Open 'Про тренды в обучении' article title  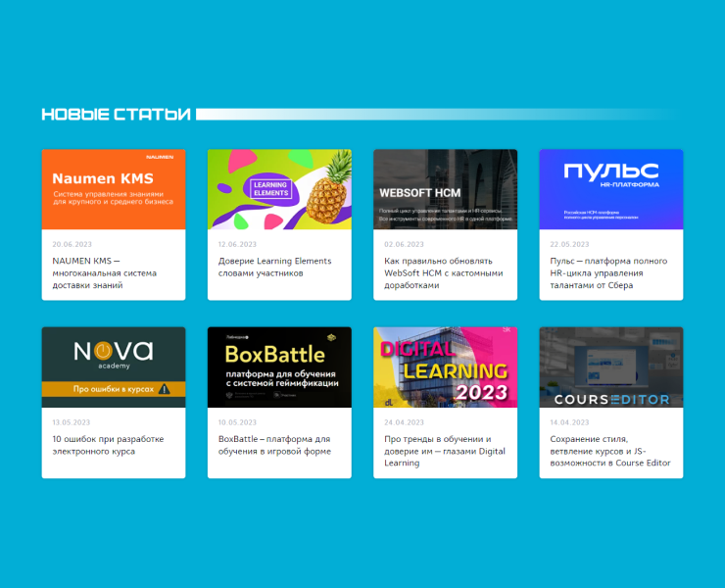pyautogui.click(x=444, y=451)
